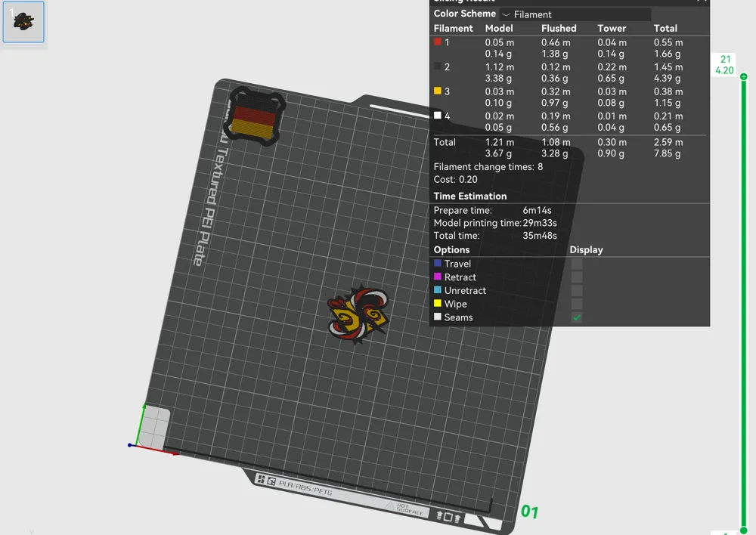The width and height of the screenshot is (756, 535).
Task: Click the Total time value 35m48s
Action: 540,236
